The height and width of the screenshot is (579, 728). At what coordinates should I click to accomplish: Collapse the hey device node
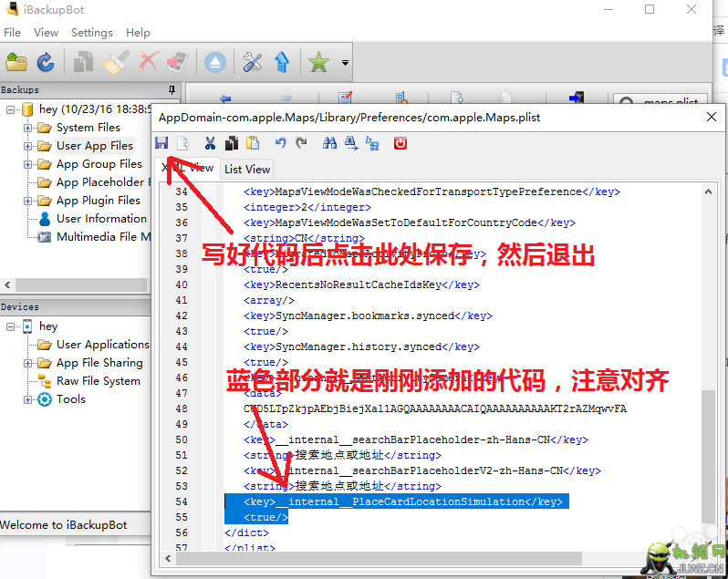pyautogui.click(x=10, y=326)
